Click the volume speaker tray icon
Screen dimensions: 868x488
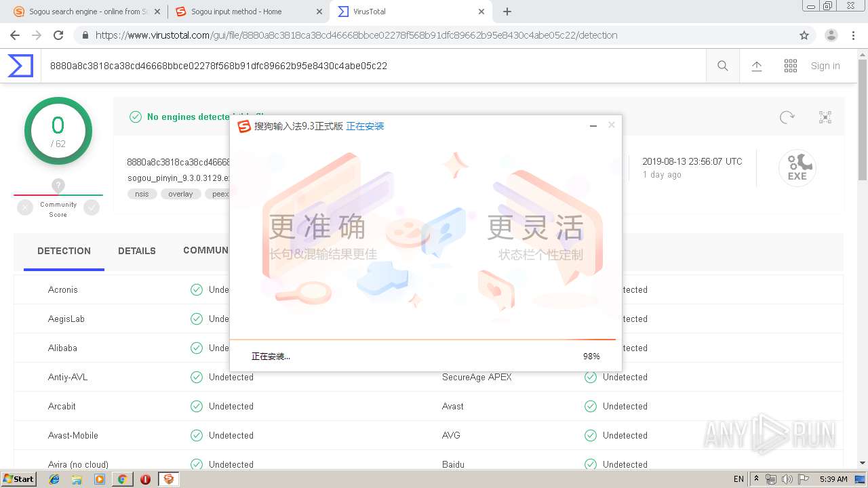787,479
